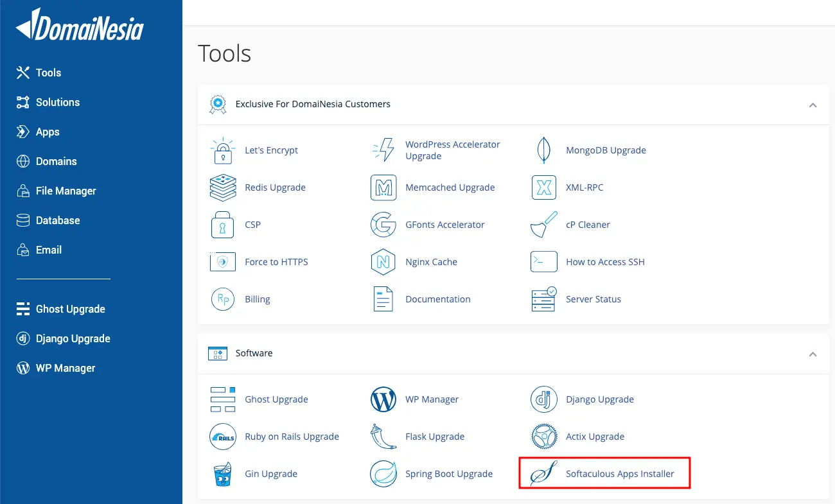Click the GFonts Accelerator G icon
Screen dimensions: 835x504
383,225
